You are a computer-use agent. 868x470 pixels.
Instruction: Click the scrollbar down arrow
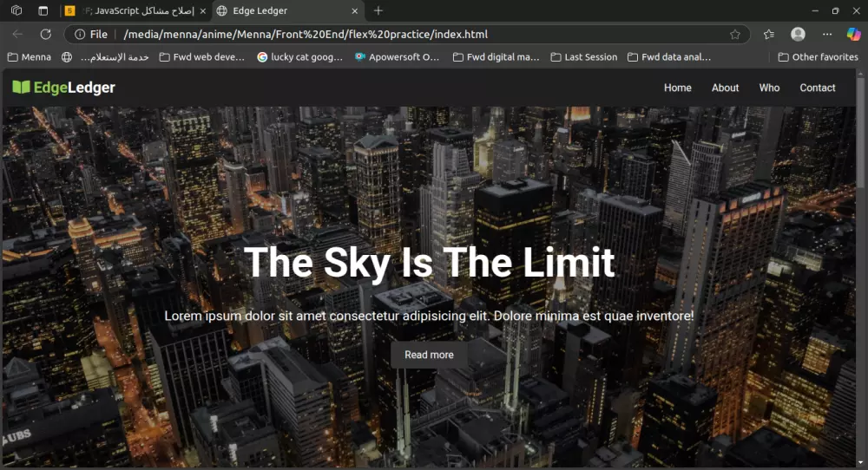pos(860,463)
